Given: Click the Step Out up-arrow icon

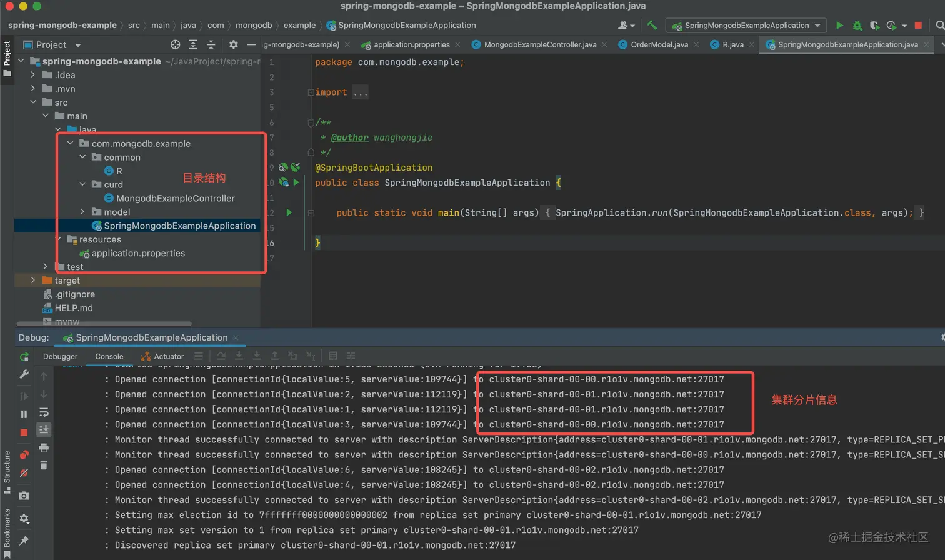Looking at the screenshot, I should [274, 356].
